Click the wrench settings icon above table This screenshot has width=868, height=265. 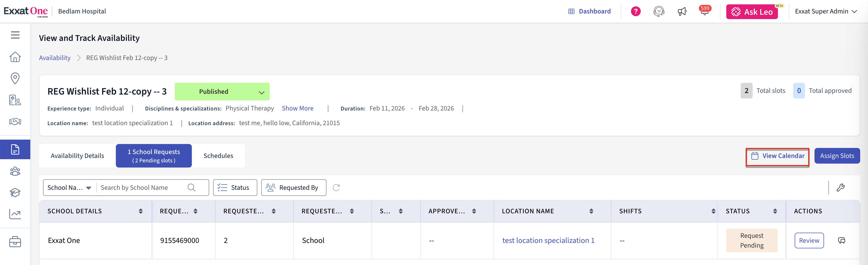point(840,188)
